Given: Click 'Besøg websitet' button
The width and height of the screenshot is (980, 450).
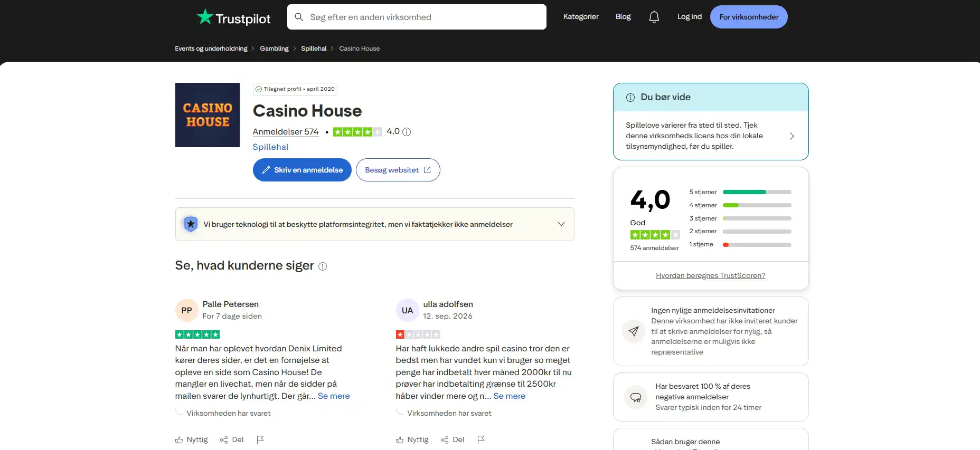Looking at the screenshot, I should coord(398,170).
